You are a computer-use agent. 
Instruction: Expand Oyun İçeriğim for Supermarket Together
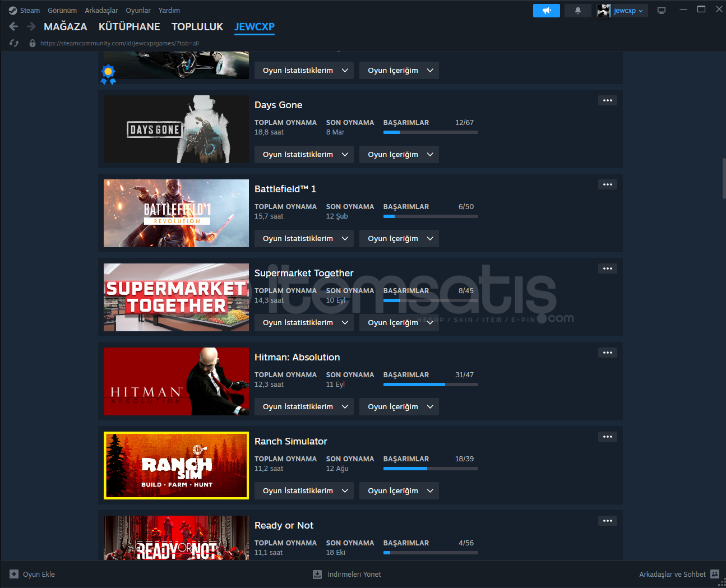(399, 322)
